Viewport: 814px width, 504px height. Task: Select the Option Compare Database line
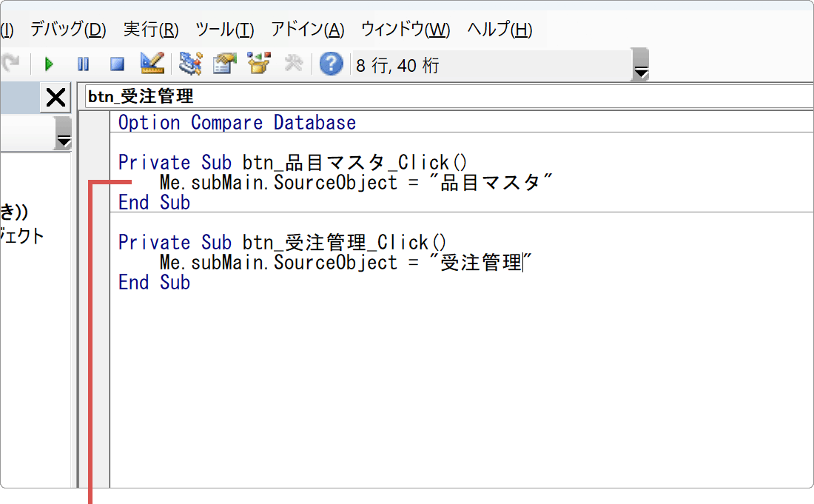(x=235, y=122)
